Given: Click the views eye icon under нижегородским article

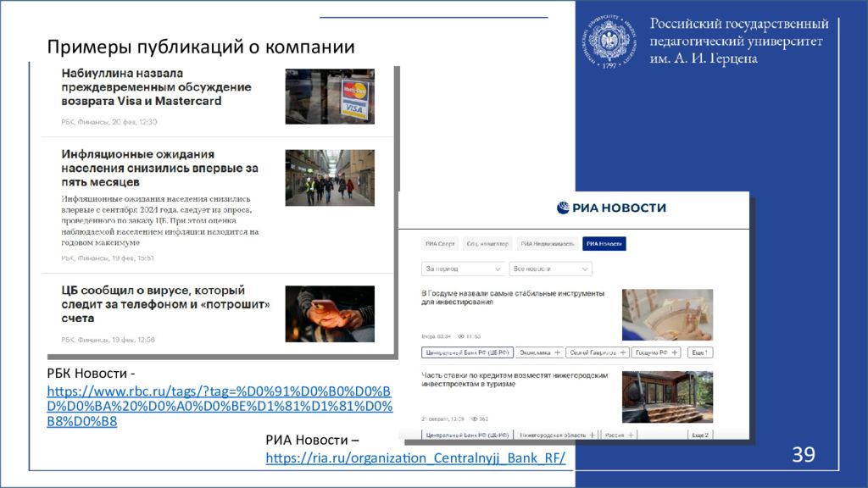Looking at the screenshot, I should click(x=475, y=419).
